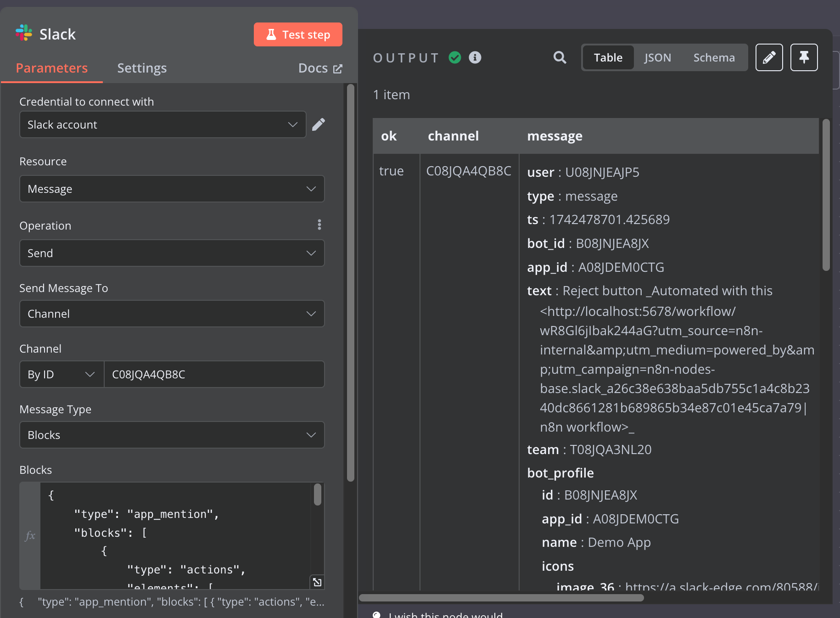Screen dimensions: 840x618
Task: Open the Message Type Blocks dropdown
Action: [172, 435]
